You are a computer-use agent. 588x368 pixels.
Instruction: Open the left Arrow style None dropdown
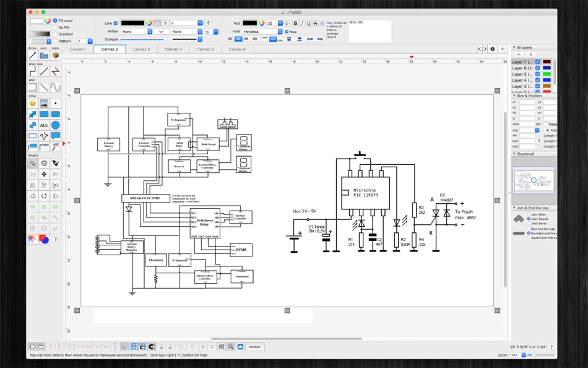[137, 32]
